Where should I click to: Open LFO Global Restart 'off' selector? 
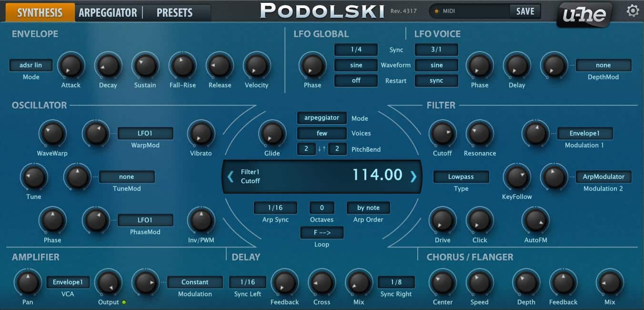click(356, 81)
